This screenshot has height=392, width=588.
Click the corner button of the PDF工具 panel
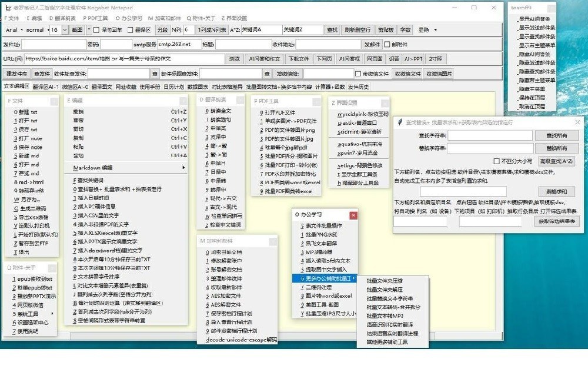(316, 101)
